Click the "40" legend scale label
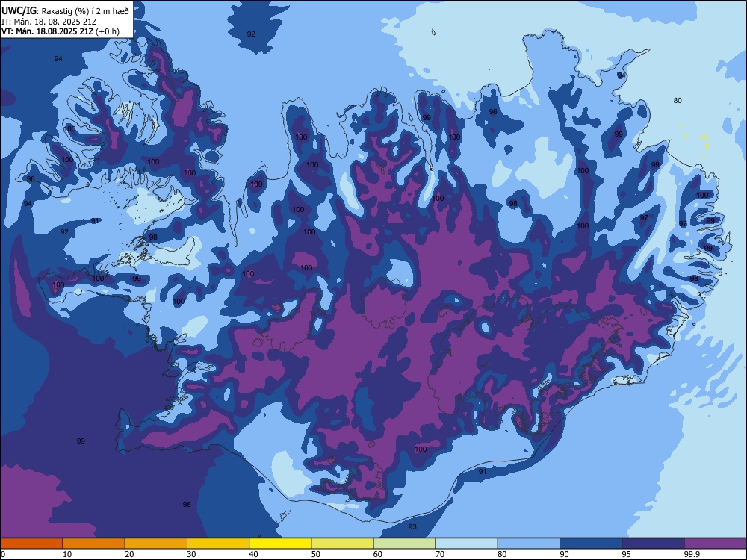The height and width of the screenshot is (560, 747). pyautogui.click(x=254, y=554)
